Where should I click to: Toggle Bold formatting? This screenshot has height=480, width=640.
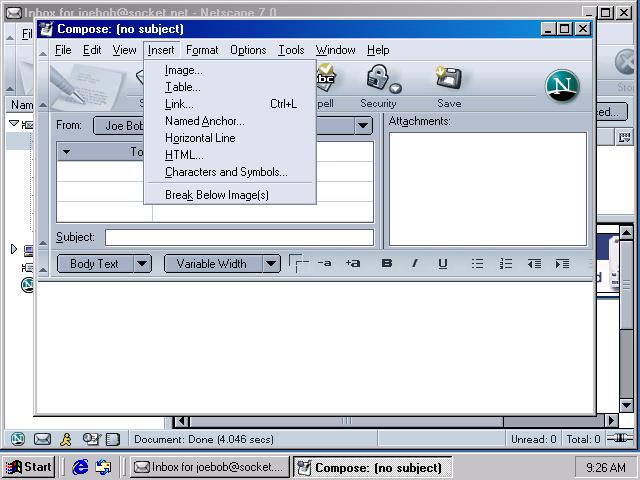pyautogui.click(x=387, y=264)
